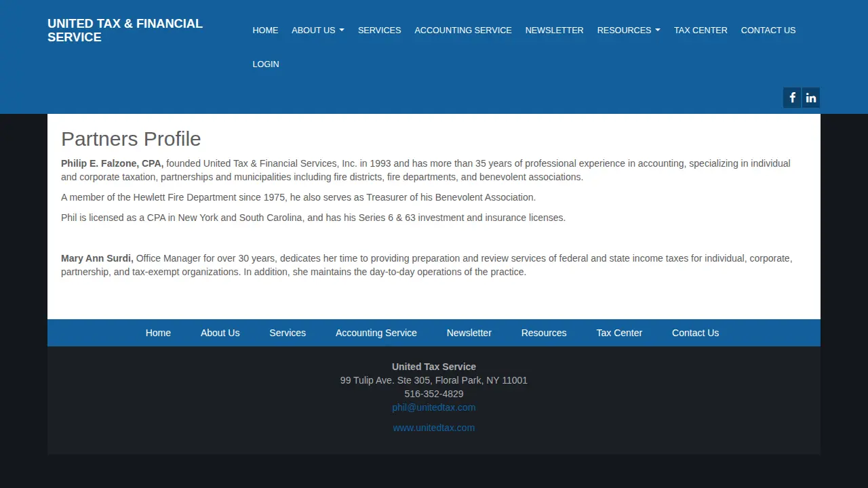Image resolution: width=868 pixels, height=488 pixels.
Task: Click the United Tax Service footer title
Action: coord(434,367)
